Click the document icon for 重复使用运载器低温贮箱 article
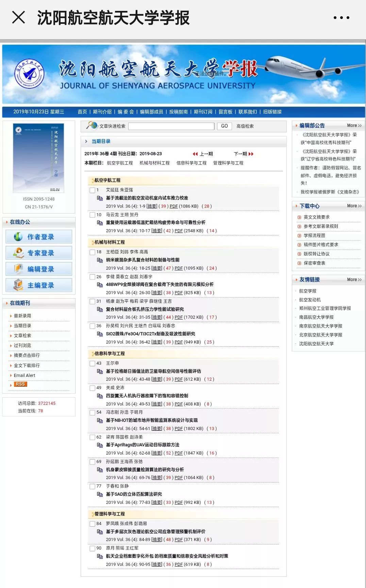Screen dimensions: 366x588 coord(100,223)
